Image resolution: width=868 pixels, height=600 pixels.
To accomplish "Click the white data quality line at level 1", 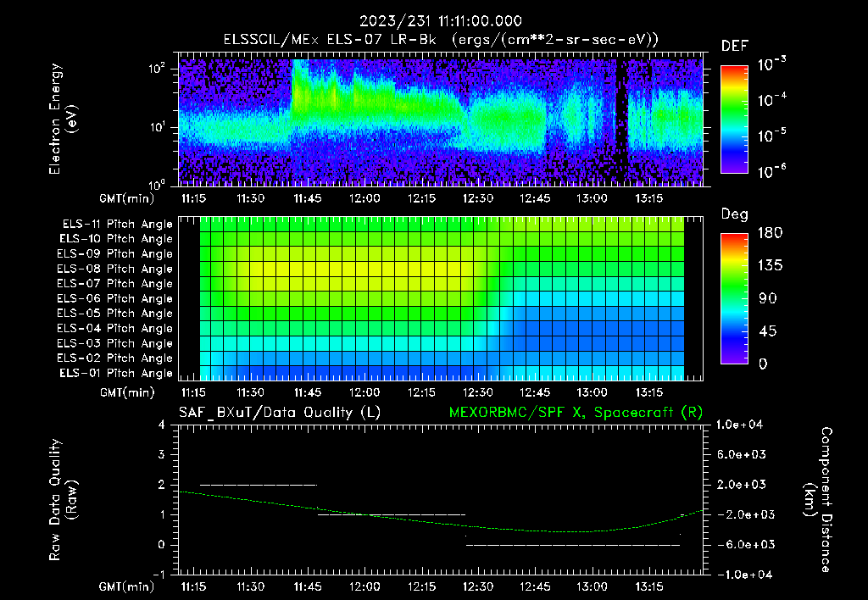I will 392,514.
